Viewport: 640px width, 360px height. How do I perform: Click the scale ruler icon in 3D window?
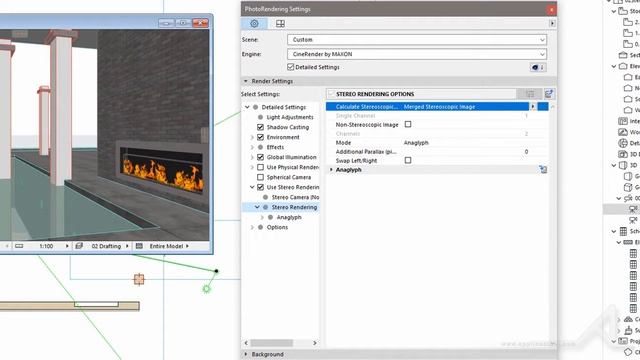point(19,246)
